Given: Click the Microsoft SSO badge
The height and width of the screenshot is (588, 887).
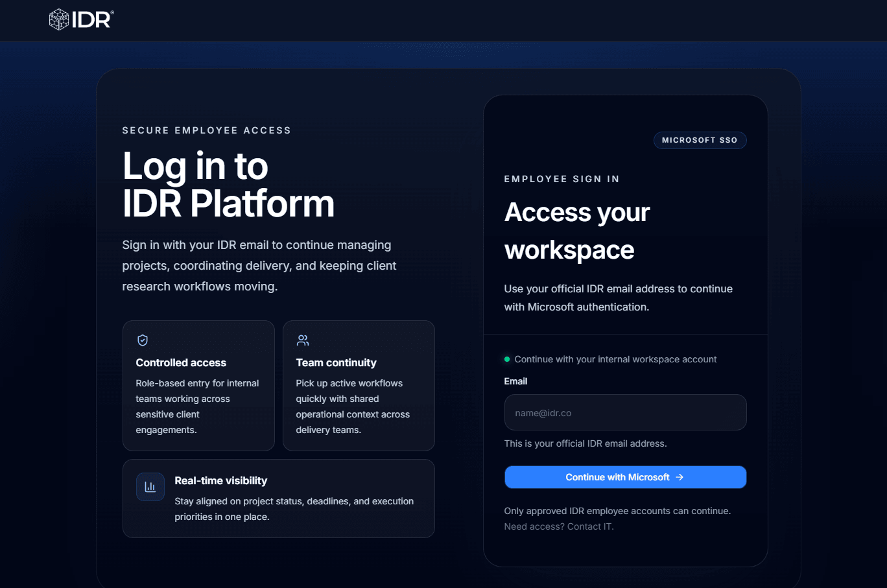Looking at the screenshot, I should (700, 140).
